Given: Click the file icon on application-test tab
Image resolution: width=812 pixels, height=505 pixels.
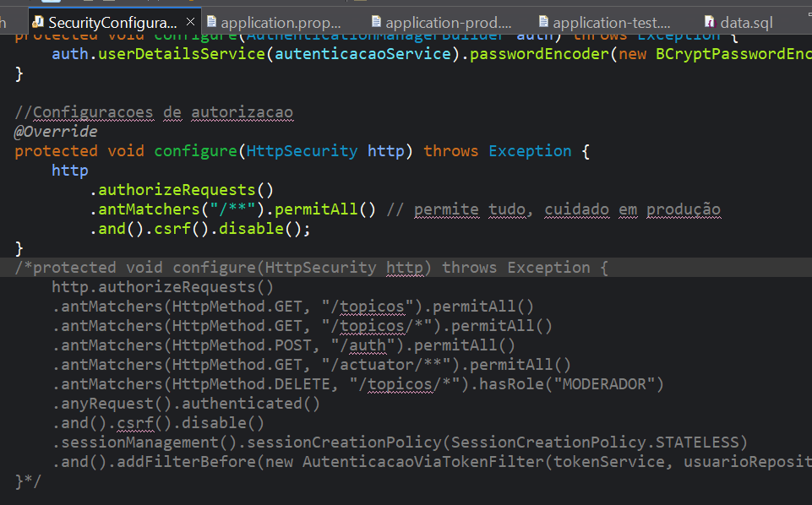Looking at the screenshot, I should click(543, 22).
